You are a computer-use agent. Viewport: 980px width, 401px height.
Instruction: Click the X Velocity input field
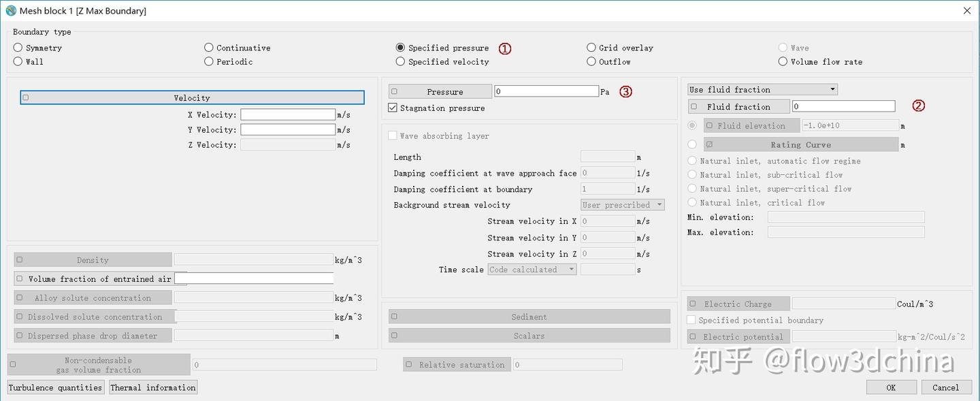point(287,114)
